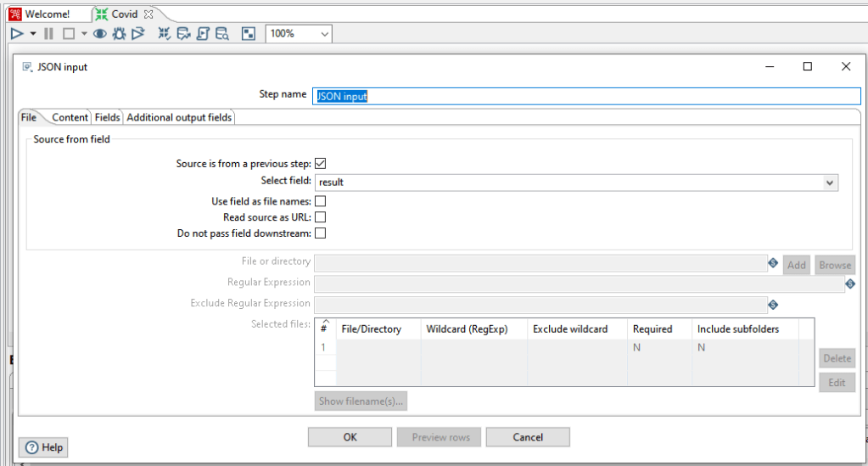Open the Select field dropdown
The width and height of the screenshot is (868, 466).
coord(829,182)
